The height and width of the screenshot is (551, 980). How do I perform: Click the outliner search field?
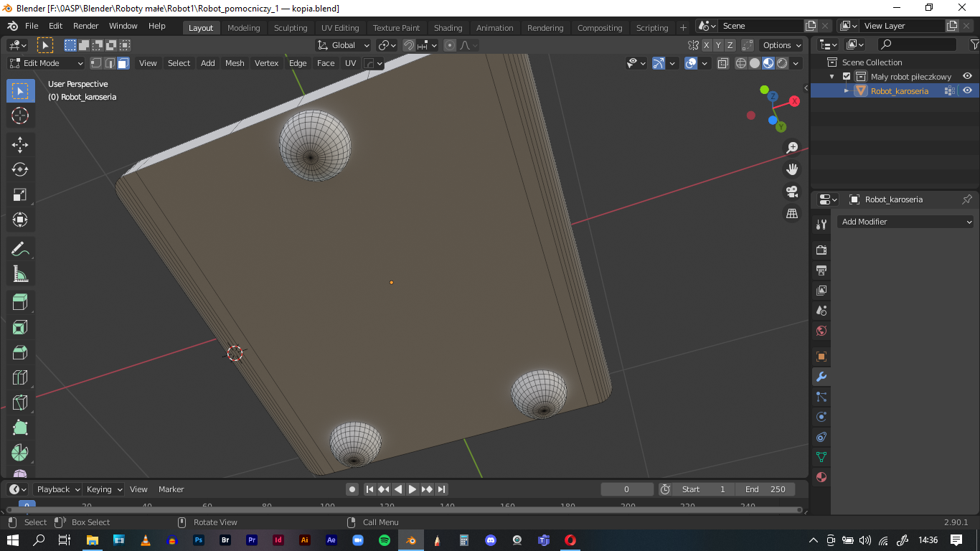tap(918, 44)
